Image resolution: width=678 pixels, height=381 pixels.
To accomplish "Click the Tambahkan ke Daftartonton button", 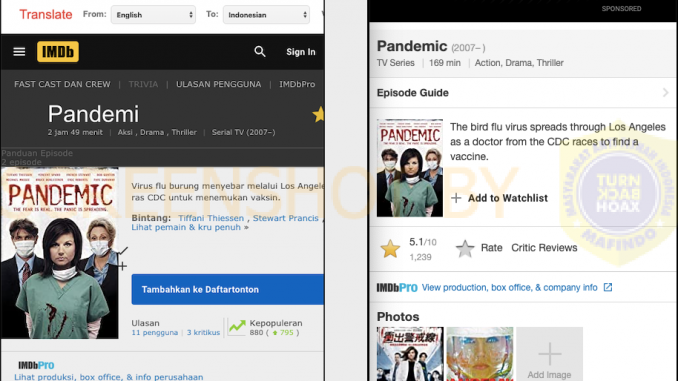I will point(228,289).
